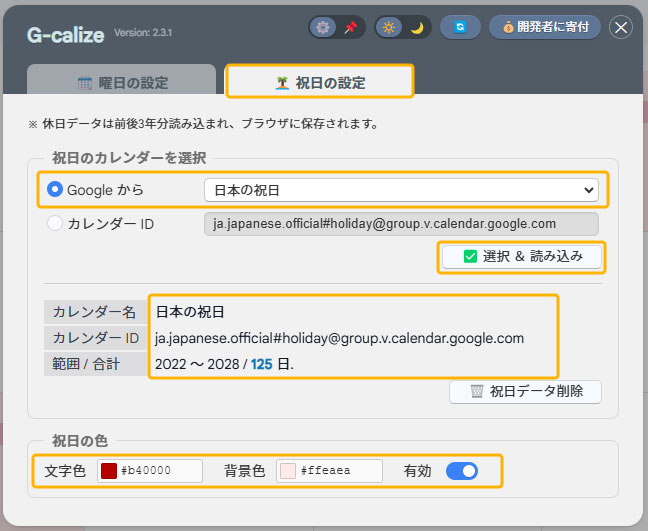Screen dimensions: 648x531
Task: Close the G-calize dialog
Action: pyautogui.click(x=621, y=28)
